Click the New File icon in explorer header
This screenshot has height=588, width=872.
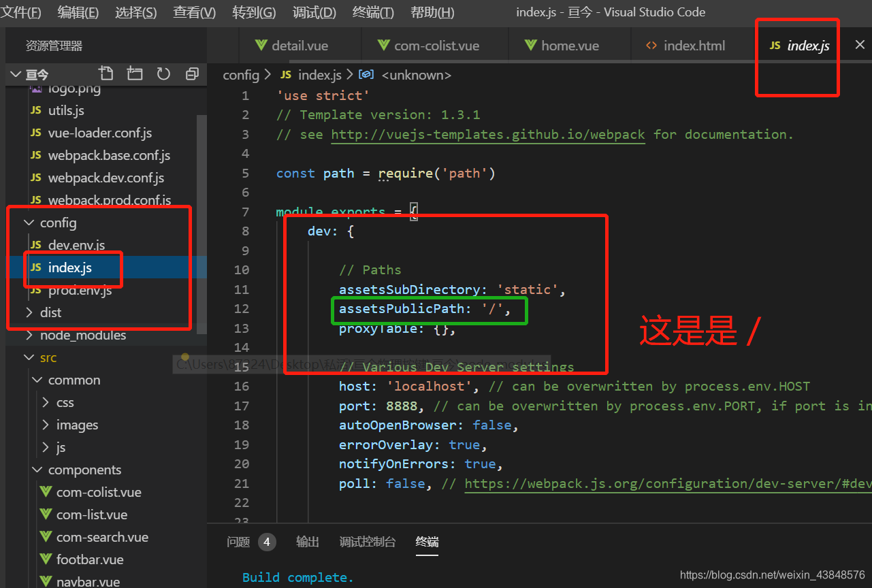coord(106,73)
